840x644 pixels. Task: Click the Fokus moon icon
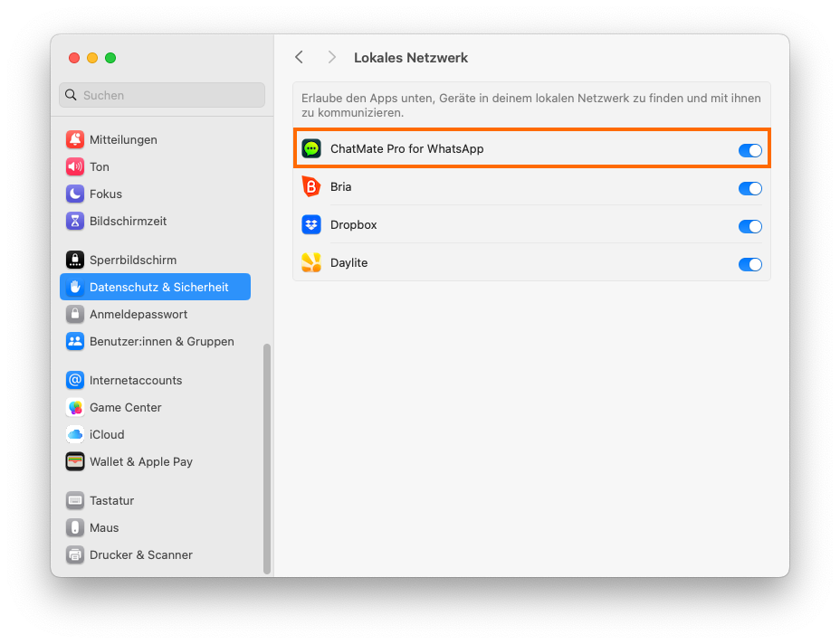tap(75, 194)
